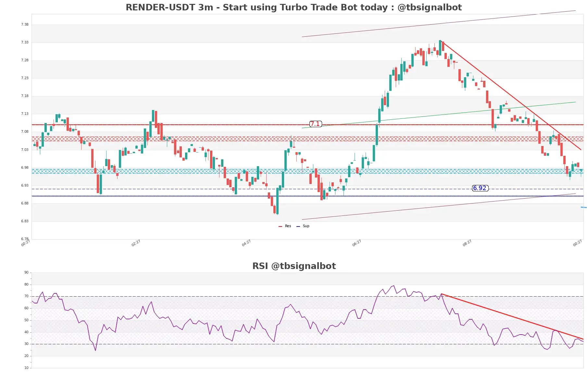The height and width of the screenshot is (392, 588).
Task: Click the 7.1 resistance price label
Action: 315,124
